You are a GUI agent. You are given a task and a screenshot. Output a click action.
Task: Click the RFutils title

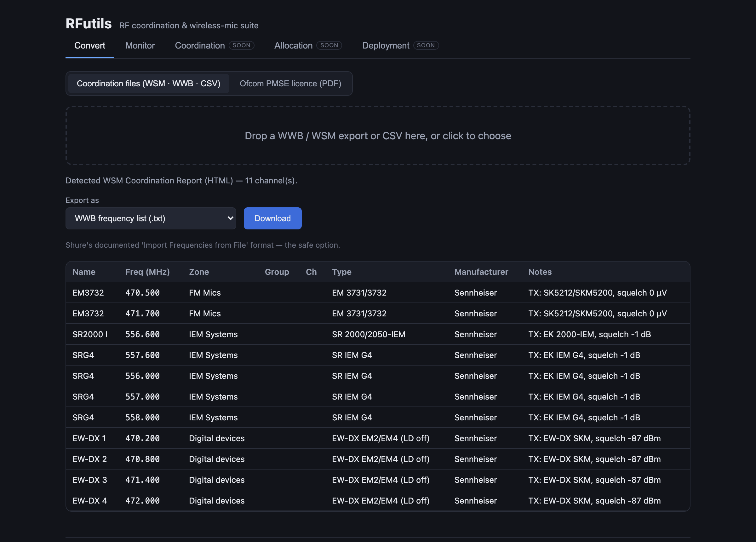click(x=89, y=24)
